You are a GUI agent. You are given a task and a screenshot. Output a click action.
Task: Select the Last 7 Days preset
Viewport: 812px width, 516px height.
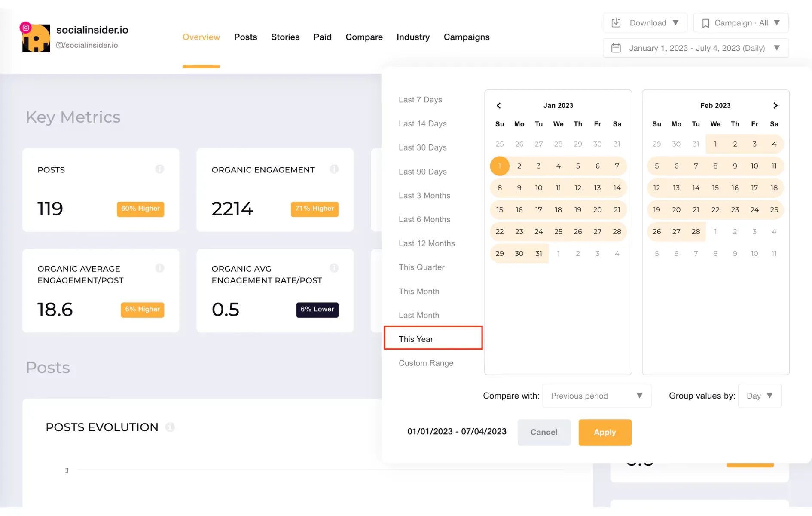pos(420,100)
